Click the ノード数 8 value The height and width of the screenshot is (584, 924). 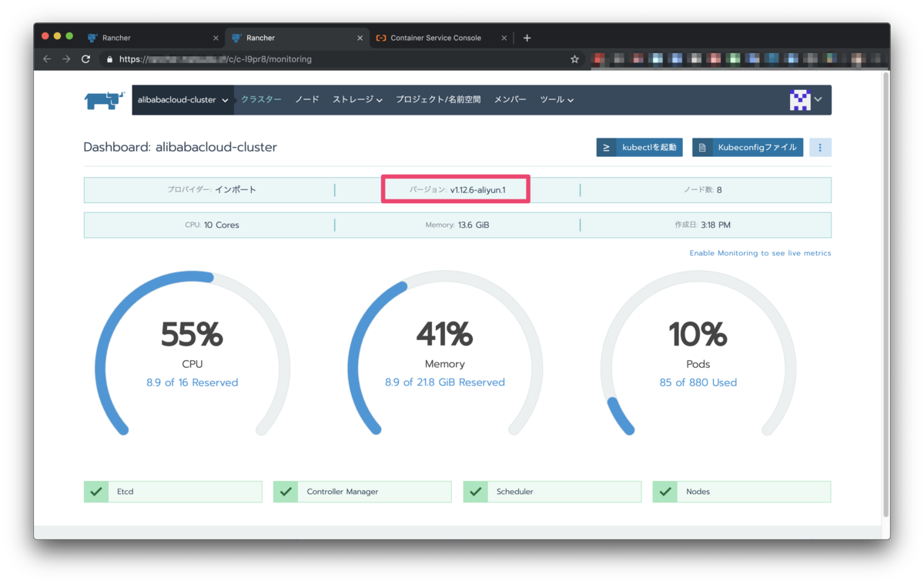719,190
